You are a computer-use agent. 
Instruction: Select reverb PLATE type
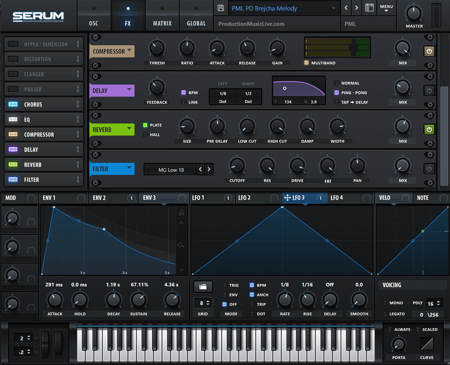pyautogui.click(x=145, y=125)
